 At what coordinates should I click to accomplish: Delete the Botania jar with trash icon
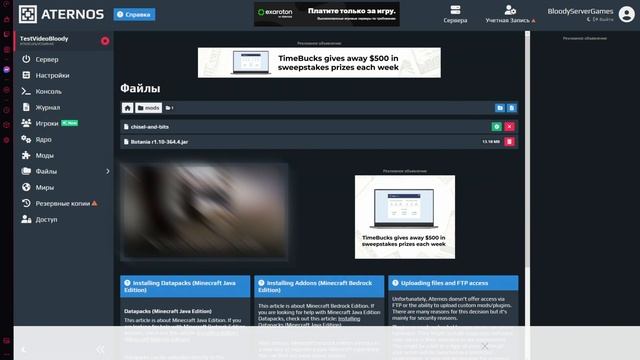pos(509,142)
